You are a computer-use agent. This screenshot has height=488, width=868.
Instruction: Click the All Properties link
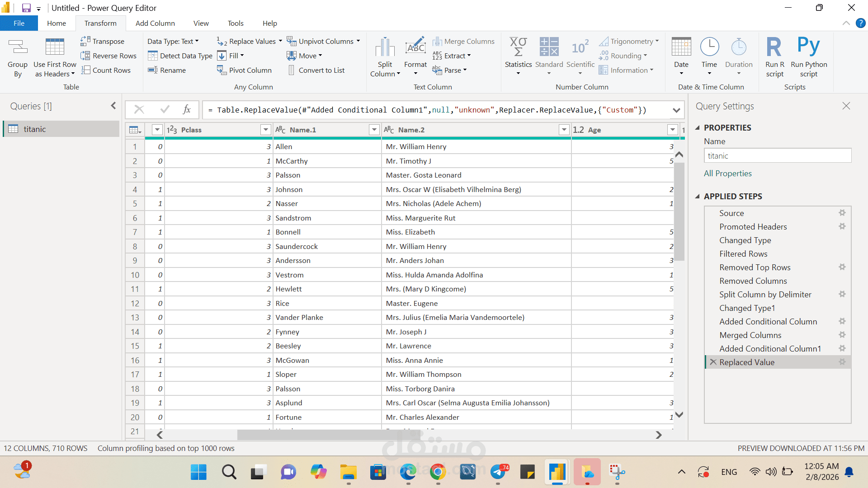727,174
